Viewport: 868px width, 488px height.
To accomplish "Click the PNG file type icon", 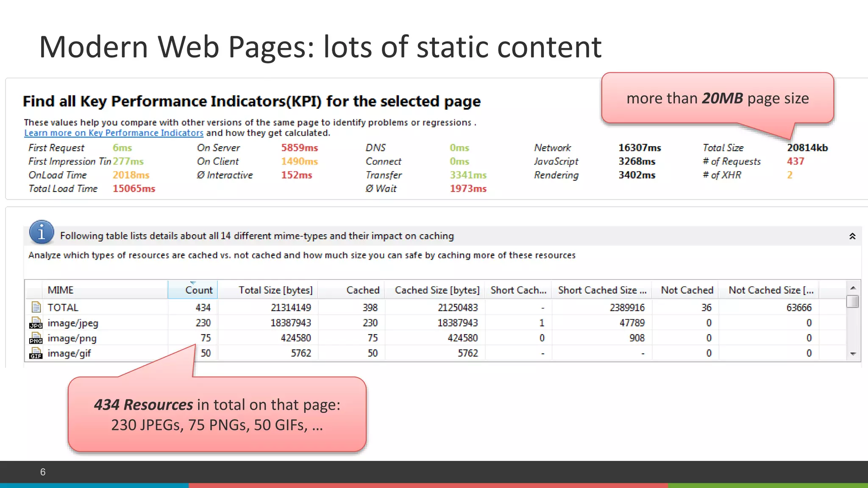I will pos(36,338).
